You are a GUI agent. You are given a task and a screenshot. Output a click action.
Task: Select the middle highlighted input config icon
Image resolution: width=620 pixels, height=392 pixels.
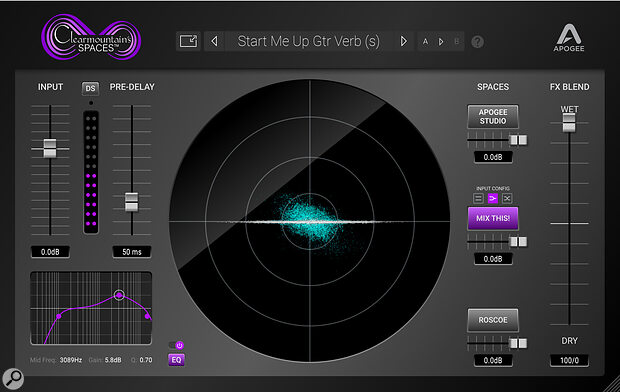(493, 198)
